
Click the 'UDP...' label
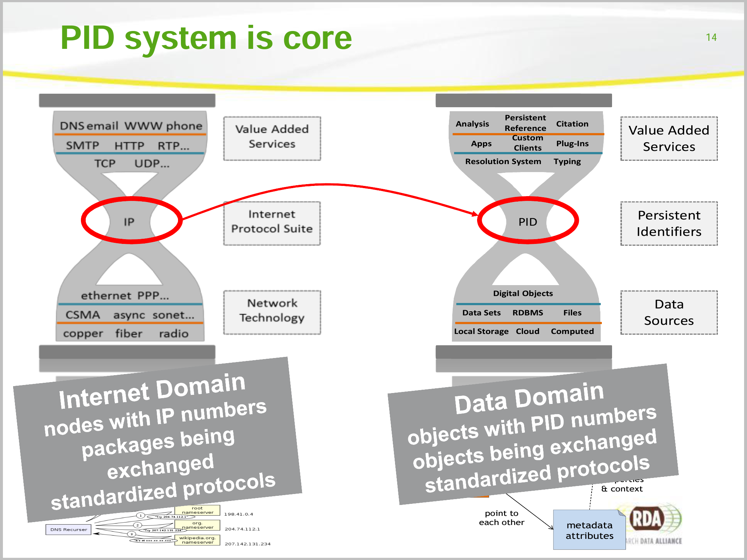click(152, 163)
